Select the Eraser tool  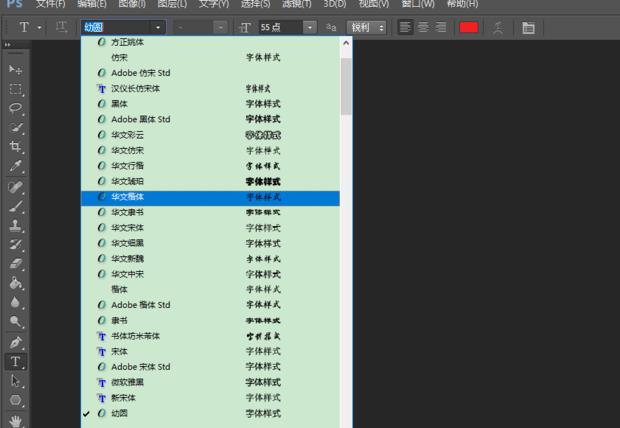[x=15, y=263]
